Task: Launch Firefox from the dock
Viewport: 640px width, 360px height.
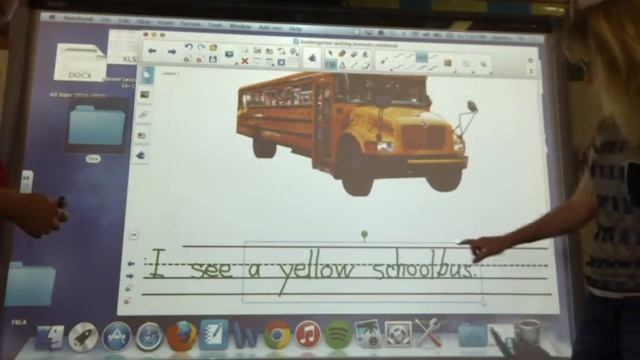Action: (181, 336)
